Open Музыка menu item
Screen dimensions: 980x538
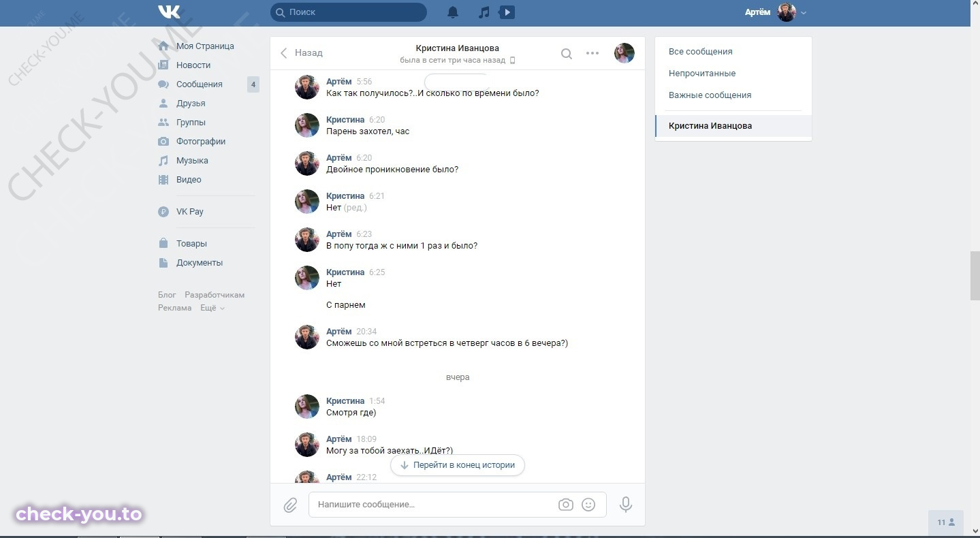tap(192, 161)
